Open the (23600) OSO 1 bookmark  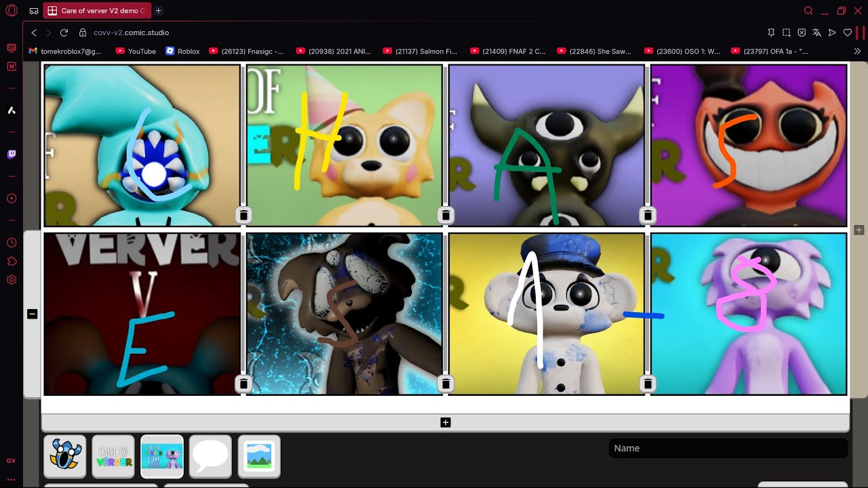(682, 51)
